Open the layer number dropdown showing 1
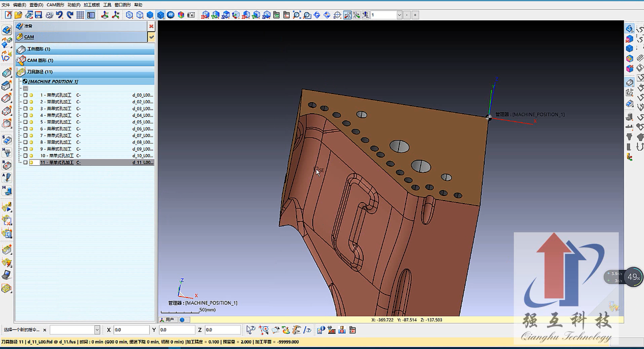This screenshot has height=349, width=644. click(399, 15)
